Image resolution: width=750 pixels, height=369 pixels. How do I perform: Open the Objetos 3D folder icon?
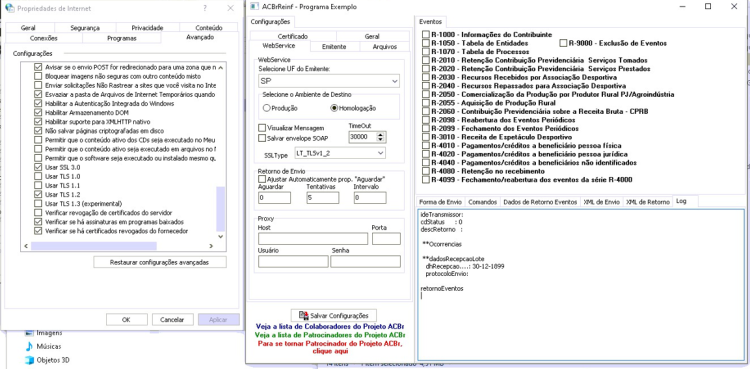[x=29, y=359]
